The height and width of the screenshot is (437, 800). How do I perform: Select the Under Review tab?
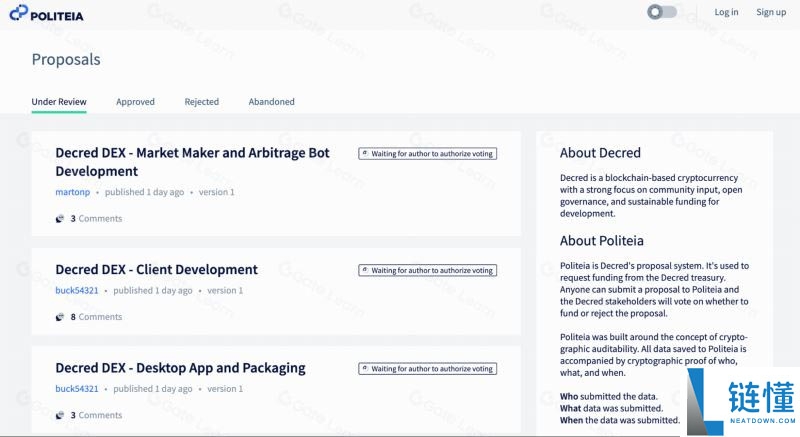click(59, 101)
